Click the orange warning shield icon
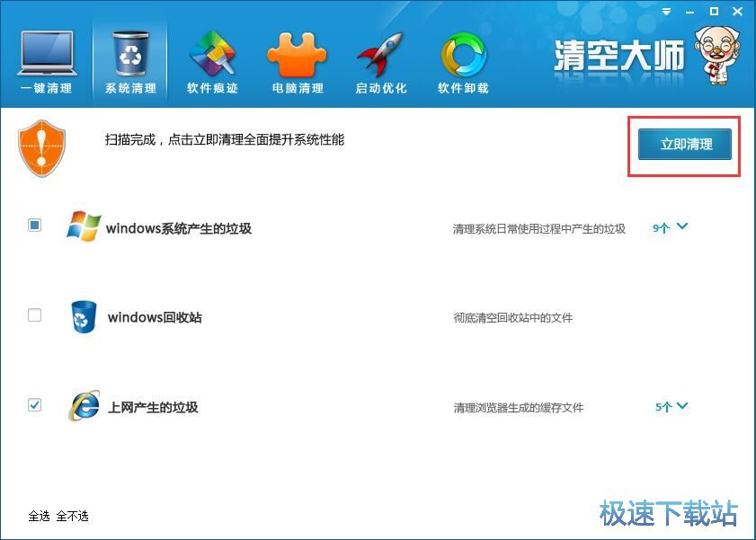The width and height of the screenshot is (756, 540). point(41,146)
